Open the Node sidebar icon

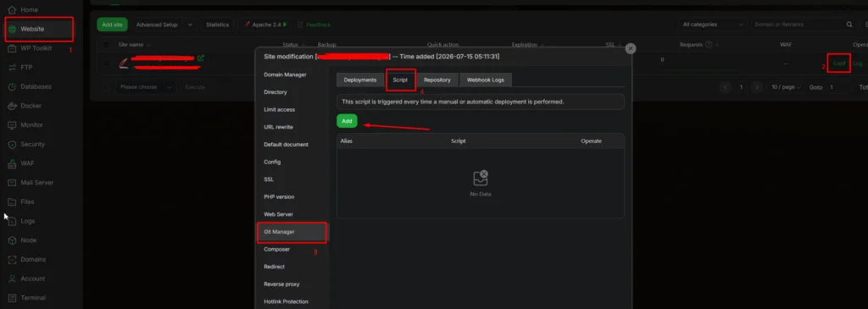(12, 240)
